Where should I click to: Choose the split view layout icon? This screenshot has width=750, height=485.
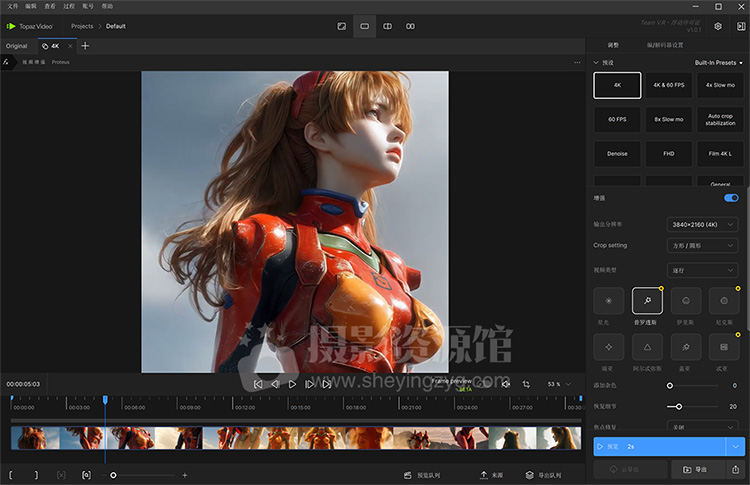(x=388, y=26)
